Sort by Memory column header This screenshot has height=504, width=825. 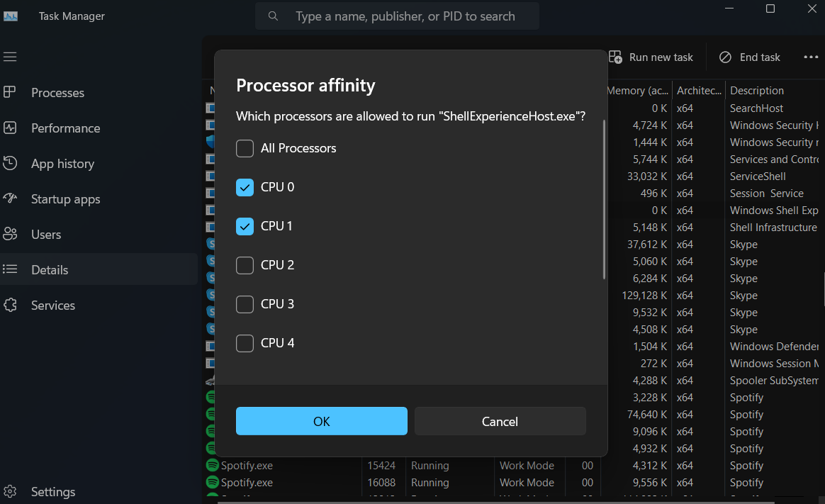tap(637, 91)
